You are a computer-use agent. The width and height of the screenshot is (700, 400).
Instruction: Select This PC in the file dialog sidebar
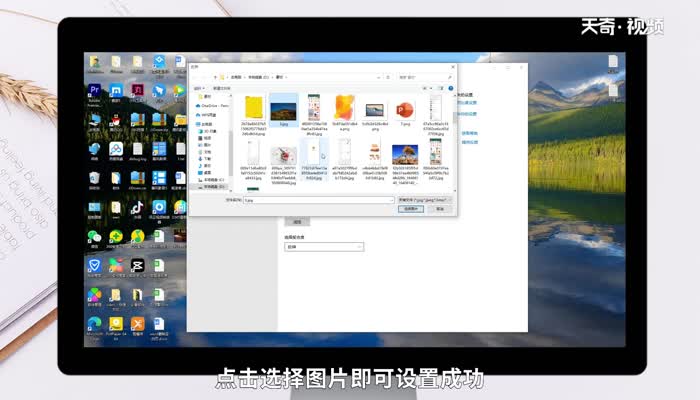click(x=204, y=124)
